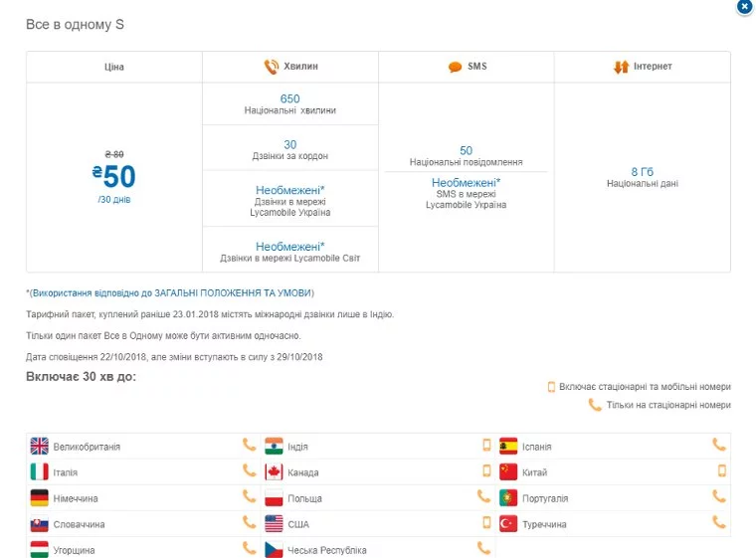Click the 30 Дзвінки за кордон value
The height and width of the screenshot is (558, 756).
[289, 144]
